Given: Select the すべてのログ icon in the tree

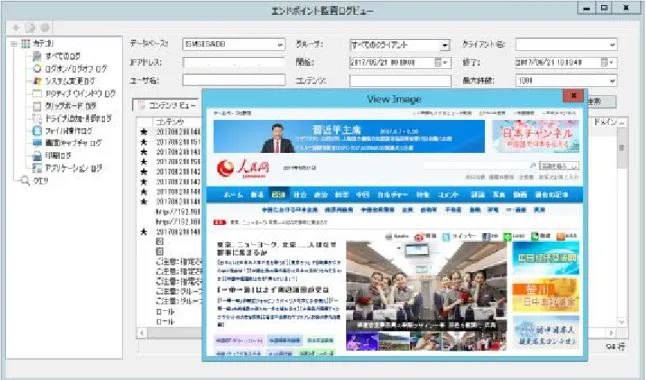Looking at the screenshot, I should 37,56.
